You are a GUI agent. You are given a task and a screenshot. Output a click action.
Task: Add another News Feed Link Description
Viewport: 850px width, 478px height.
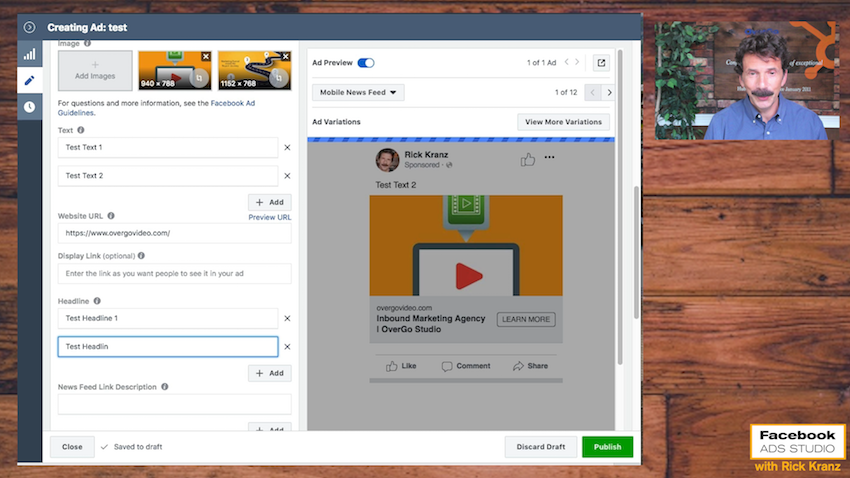point(269,428)
